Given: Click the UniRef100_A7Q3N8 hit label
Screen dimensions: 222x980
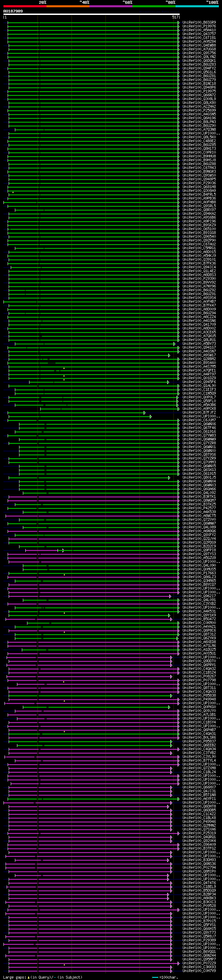Looking at the screenshot, I should [x=199, y=129].
